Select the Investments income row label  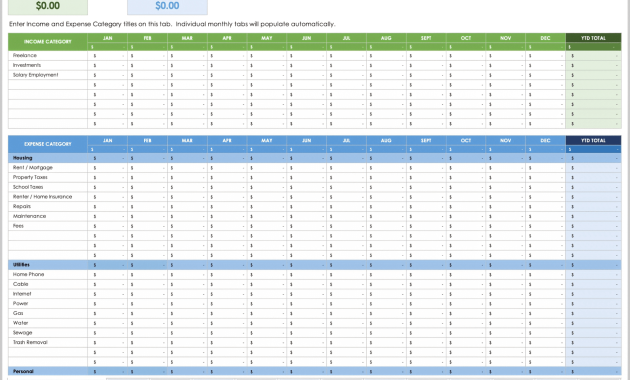(27, 65)
